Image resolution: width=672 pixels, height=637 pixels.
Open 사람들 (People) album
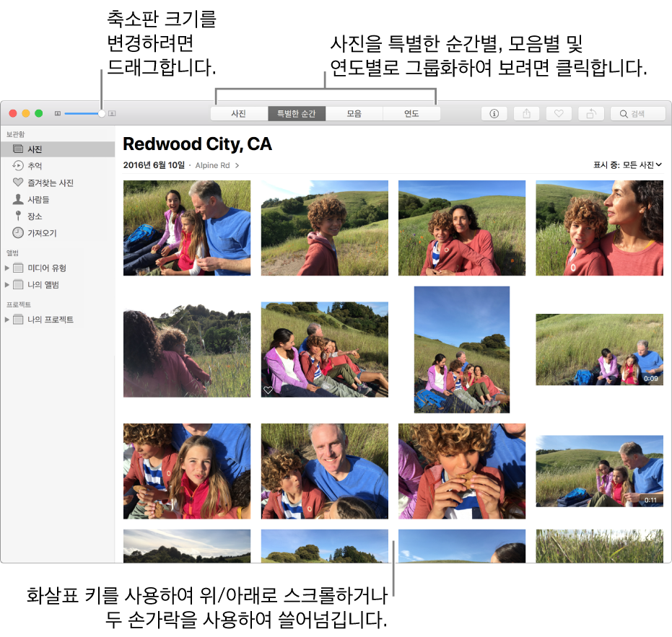click(38, 199)
